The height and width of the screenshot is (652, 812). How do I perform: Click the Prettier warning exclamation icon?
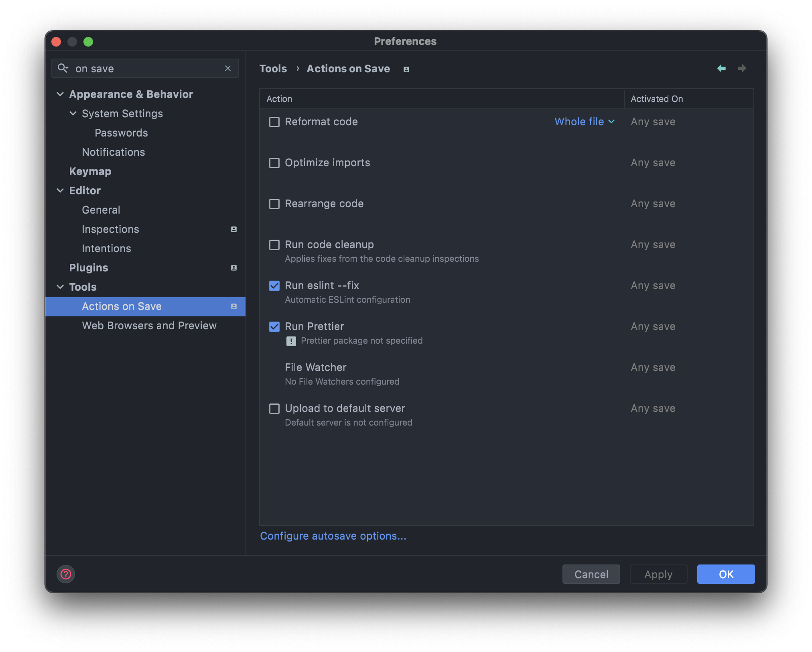point(291,341)
